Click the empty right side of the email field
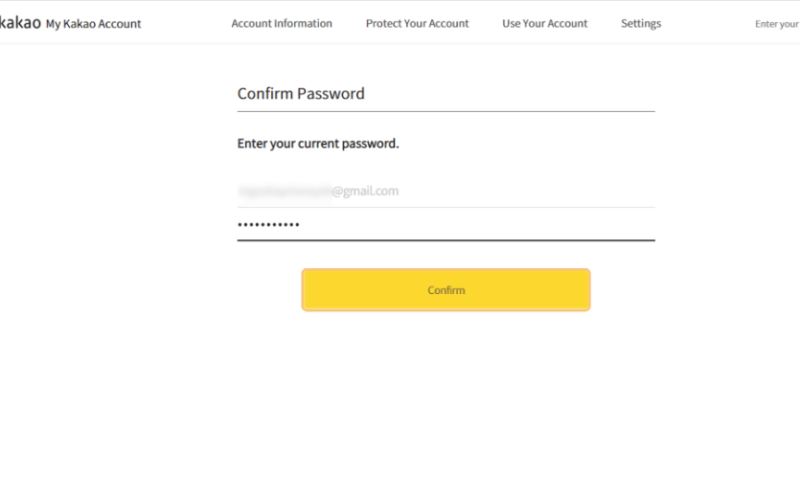 tap(527, 191)
